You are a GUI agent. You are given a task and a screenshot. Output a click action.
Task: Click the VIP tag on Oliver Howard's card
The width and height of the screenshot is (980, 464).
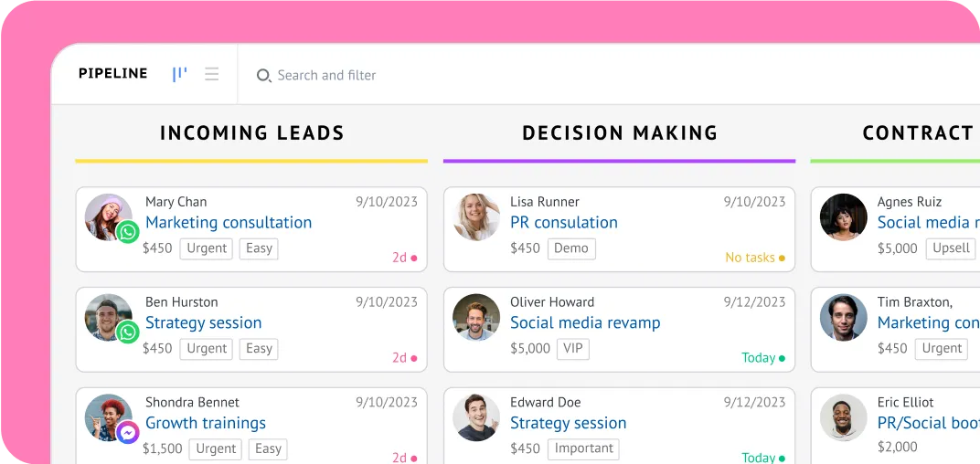click(573, 348)
